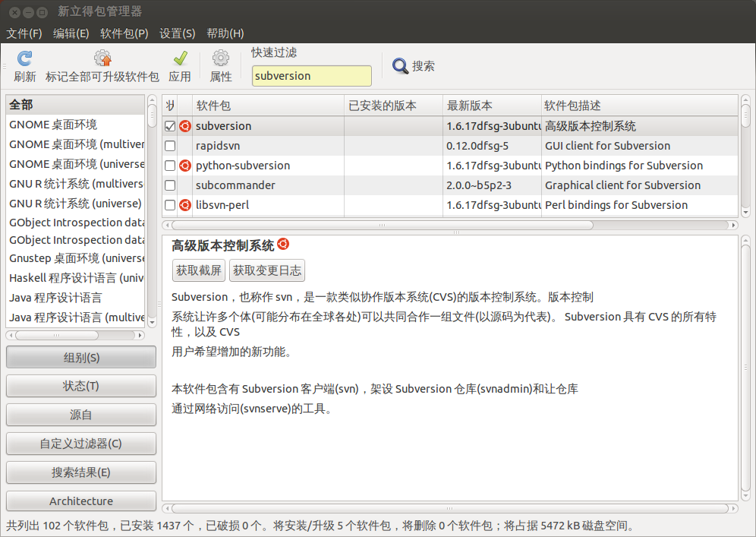Open the 文件(F) menu
The height and width of the screenshot is (537, 756).
(24, 33)
